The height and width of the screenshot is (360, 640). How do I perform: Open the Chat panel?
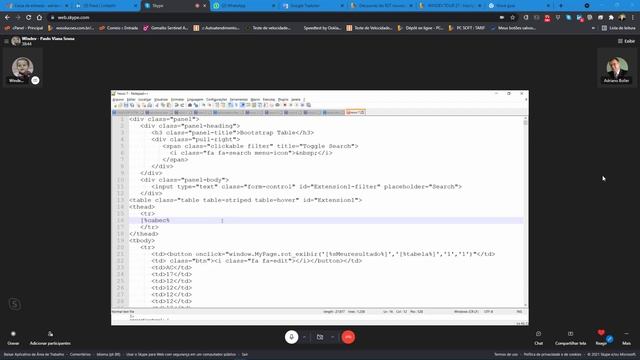tap(539, 338)
